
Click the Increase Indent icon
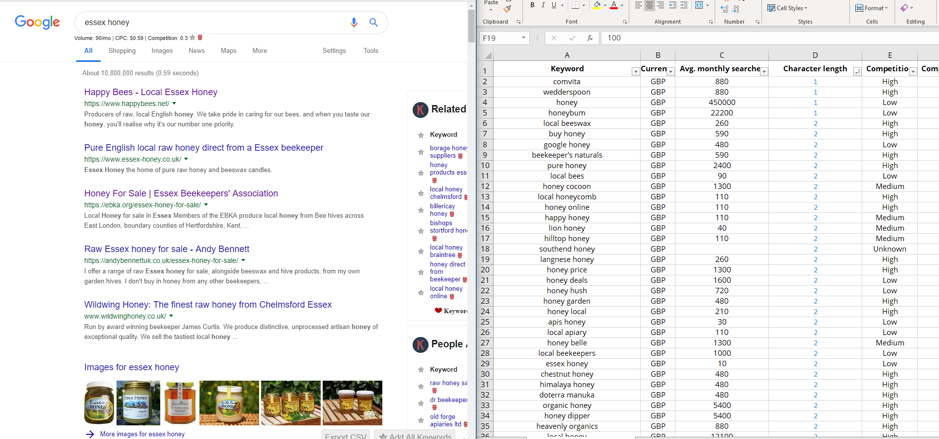click(684, 5)
